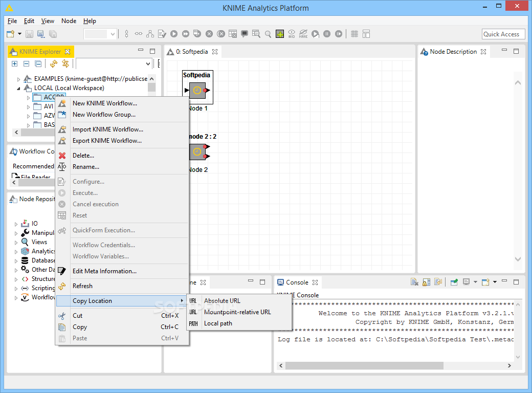
Task: Open the Node menu
Action: pos(69,20)
